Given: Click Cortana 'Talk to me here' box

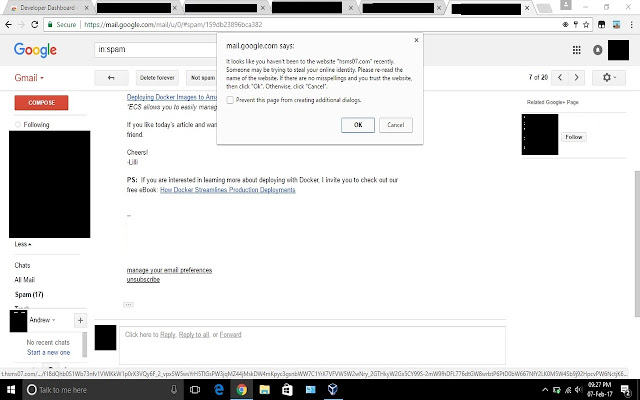Looking at the screenshot, I should tap(102, 390).
